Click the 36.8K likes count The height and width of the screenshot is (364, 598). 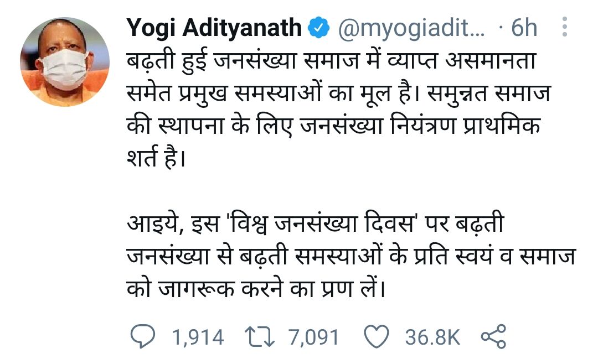pos(432,337)
